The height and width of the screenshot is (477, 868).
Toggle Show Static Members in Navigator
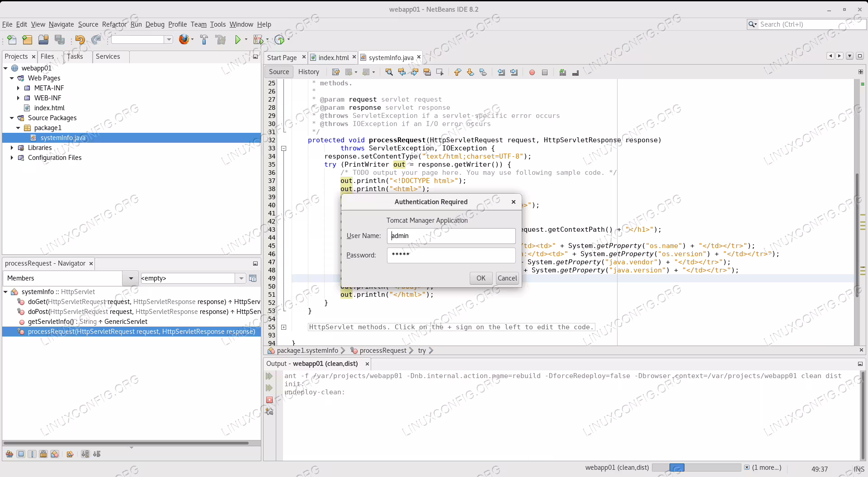click(32, 454)
